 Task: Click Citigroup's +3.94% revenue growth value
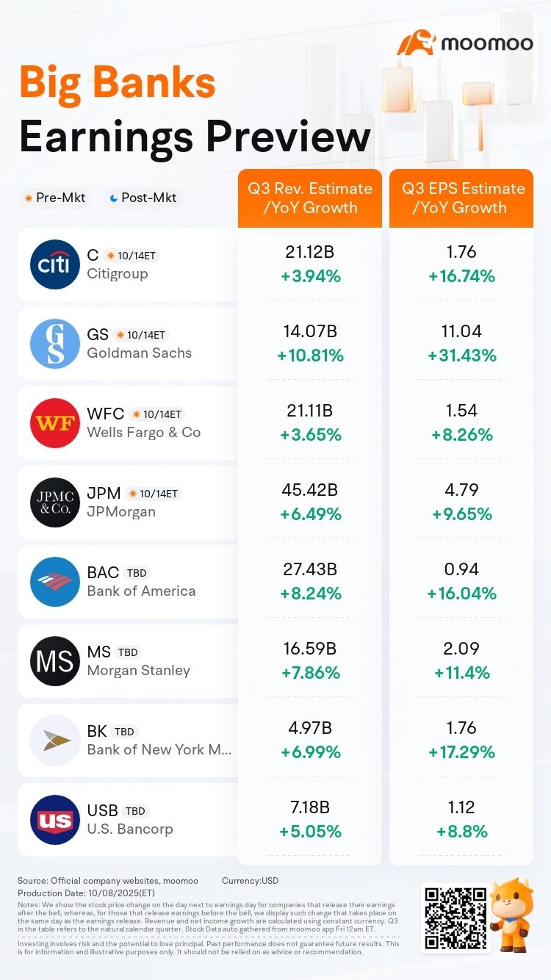pos(310,276)
